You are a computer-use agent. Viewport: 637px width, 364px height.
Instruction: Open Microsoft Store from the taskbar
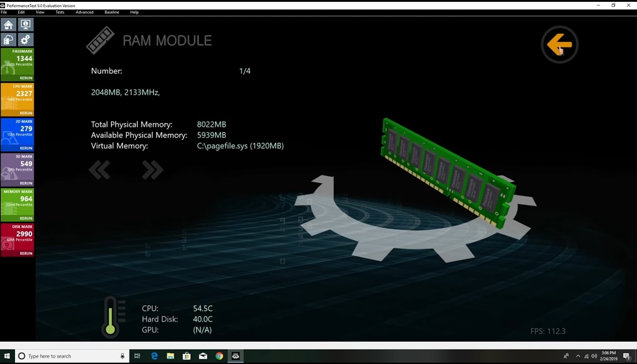187,356
